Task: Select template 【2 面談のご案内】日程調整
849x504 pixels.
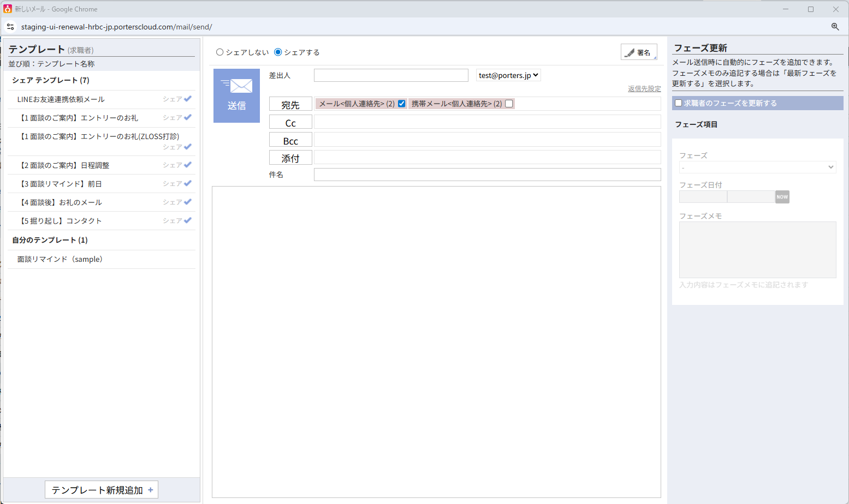Action: (64, 165)
